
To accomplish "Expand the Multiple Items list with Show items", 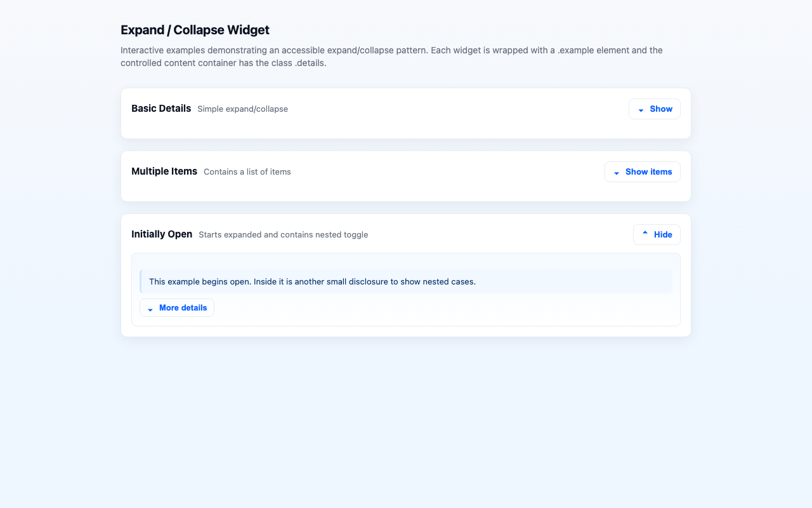I will click(x=642, y=172).
